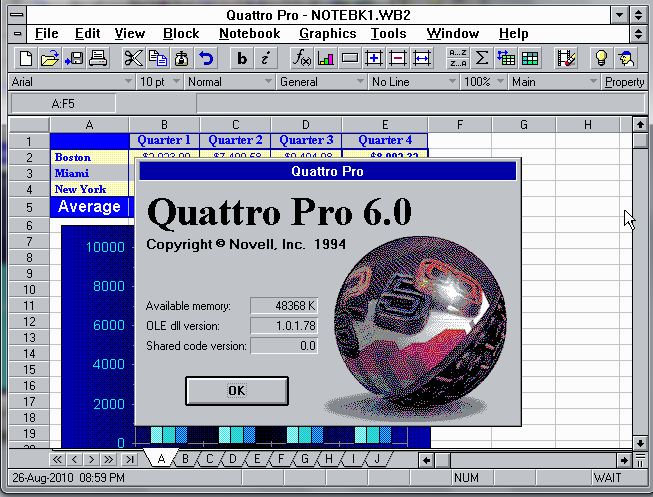Click the Boston cell
This screenshot has height=497, width=653.
click(x=89, y=157)
